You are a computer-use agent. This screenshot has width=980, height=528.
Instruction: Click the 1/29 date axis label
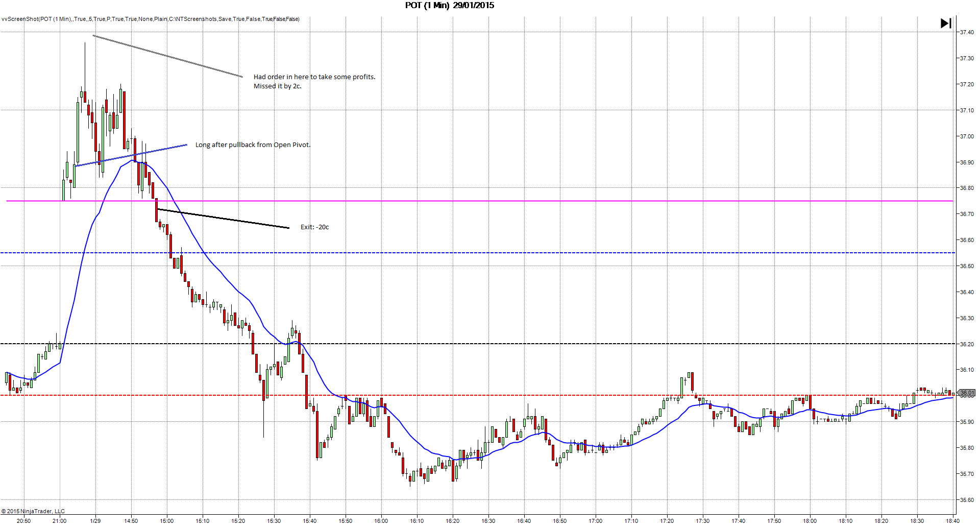pyautogui.click(x=95, y=521)
